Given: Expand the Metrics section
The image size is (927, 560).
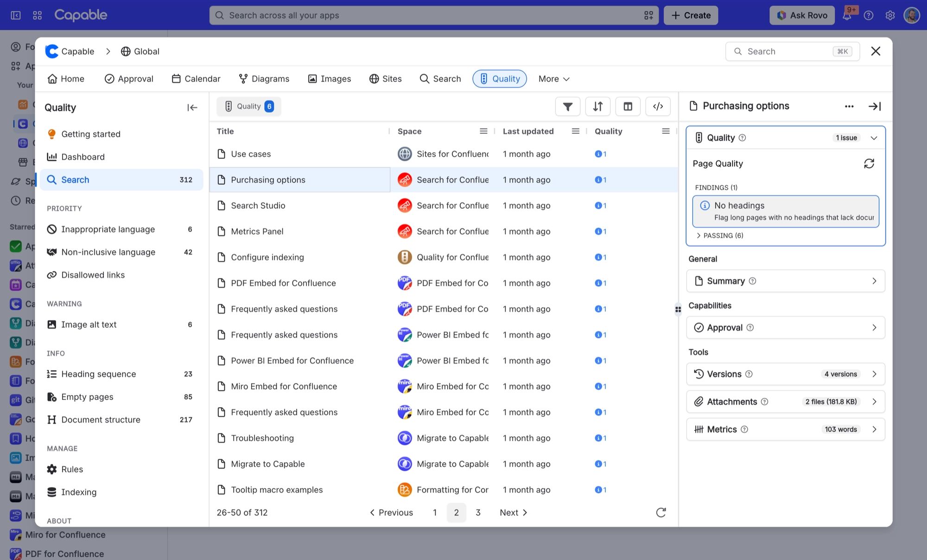Looking at the screenshot, I should pyautogui.click(x=786, y=429).
